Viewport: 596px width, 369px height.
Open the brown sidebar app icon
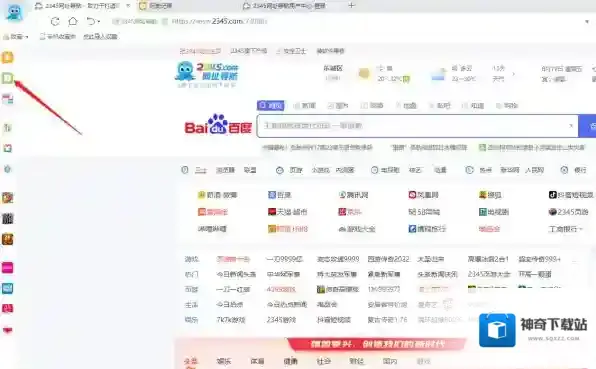[8, 239]
